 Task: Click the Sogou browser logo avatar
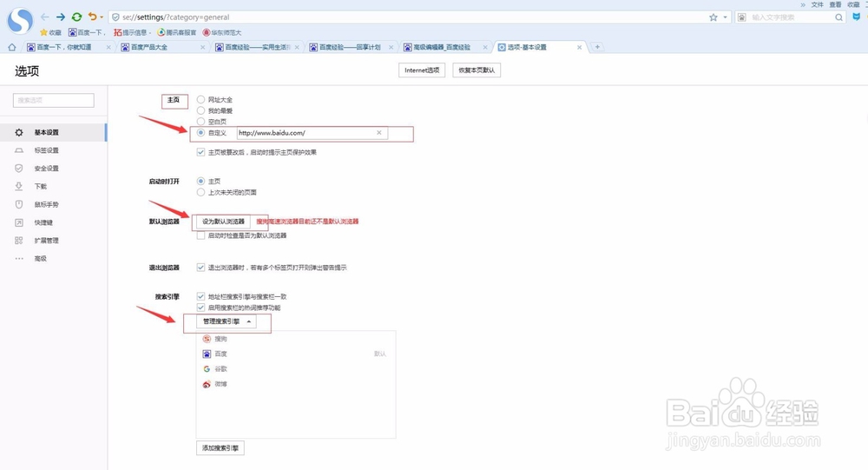pos(21,21)
